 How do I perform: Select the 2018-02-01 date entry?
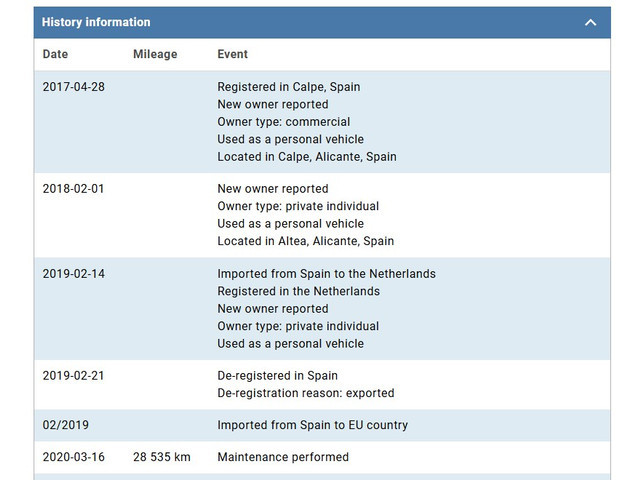pos(73,189)
